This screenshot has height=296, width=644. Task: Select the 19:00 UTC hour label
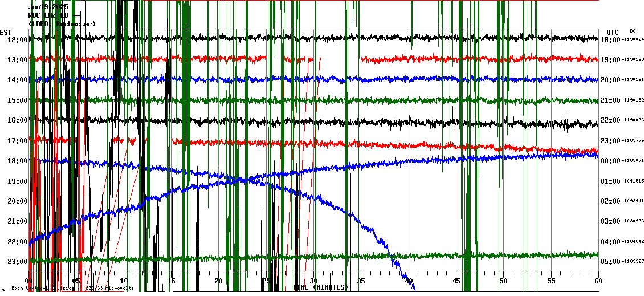(610, 60)
